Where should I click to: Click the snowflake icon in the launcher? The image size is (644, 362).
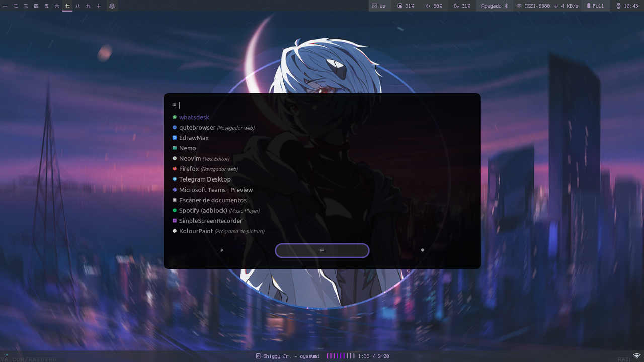422,250
